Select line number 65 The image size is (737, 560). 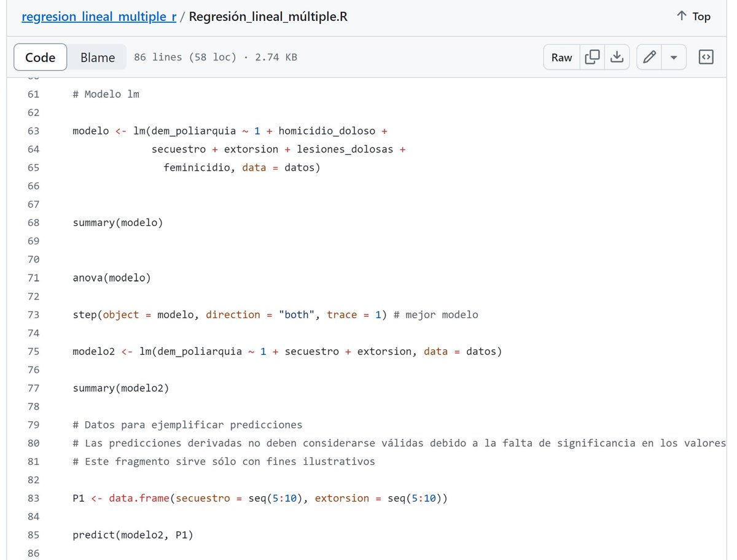click(33, 168)
